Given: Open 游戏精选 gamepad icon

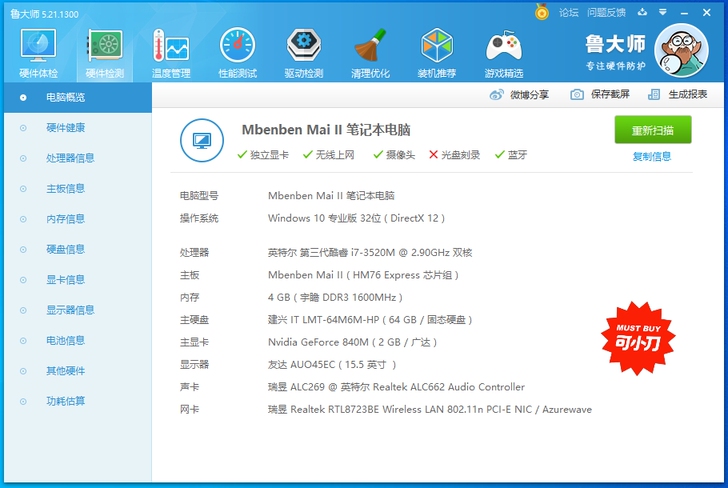Looking at the screenshot, I should pos(504,53).
